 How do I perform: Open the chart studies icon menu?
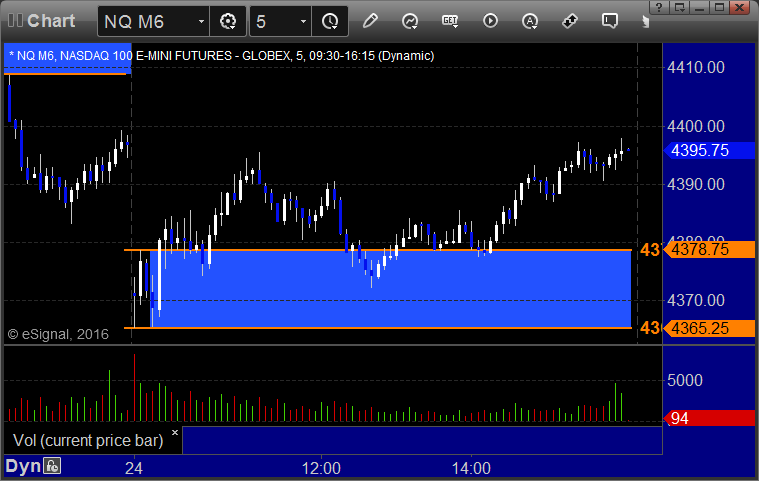pyautogui.click(x=410, y=21)
